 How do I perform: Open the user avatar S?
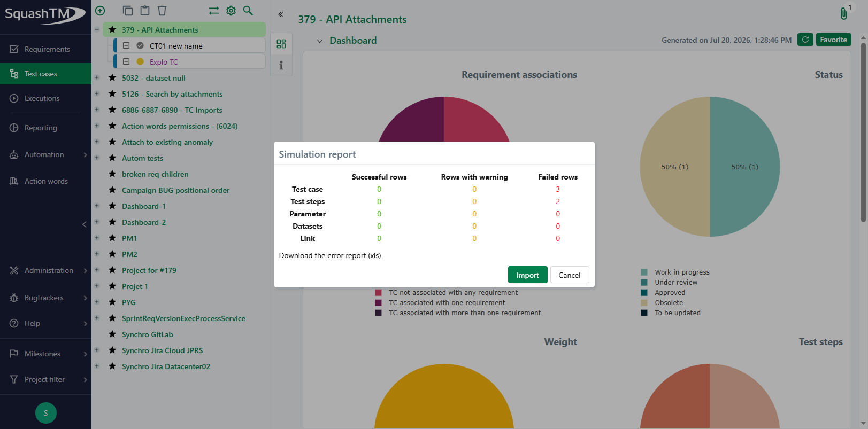click(x=46, y=413)
